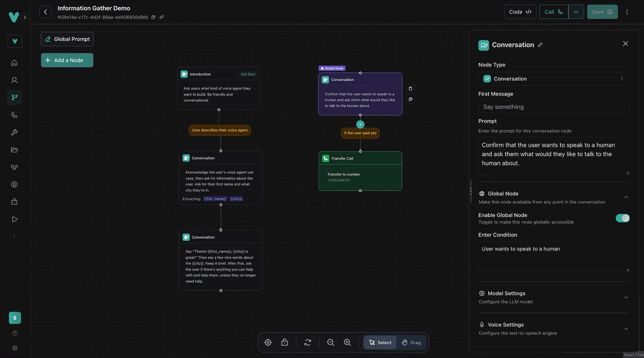
Task: Click the {{city}} extraction variable chip
Action: coord(236,199)
